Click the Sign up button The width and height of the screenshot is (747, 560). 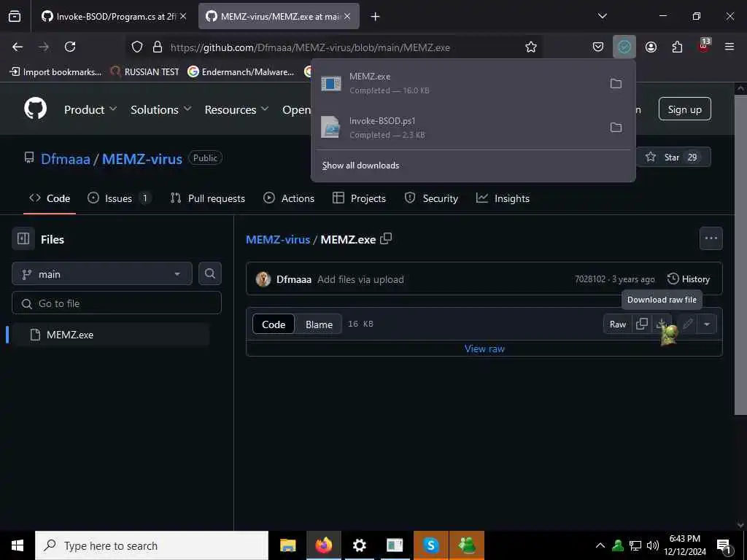(684, 109)
